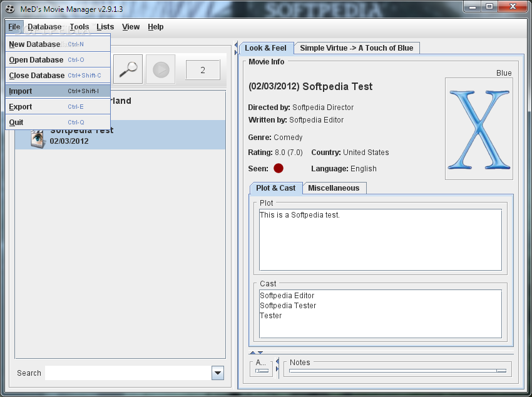
Task: Click the down arrow above the Notes section
Action: [260, 353]
